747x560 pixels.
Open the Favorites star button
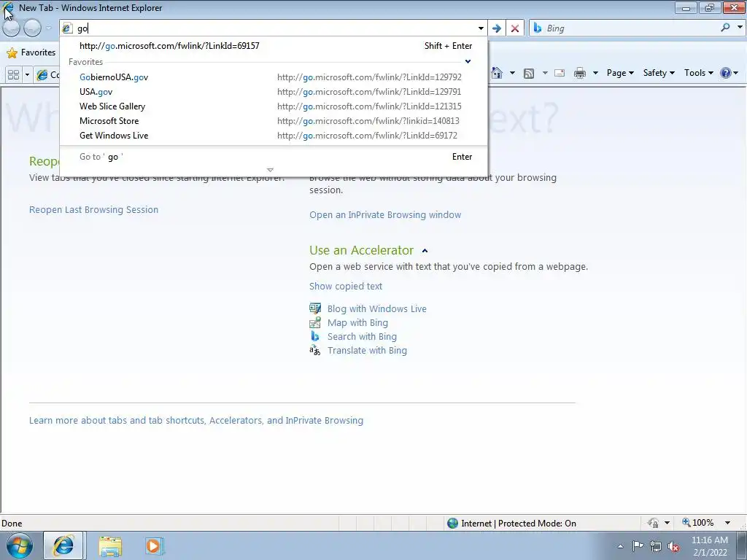[31, 52]
